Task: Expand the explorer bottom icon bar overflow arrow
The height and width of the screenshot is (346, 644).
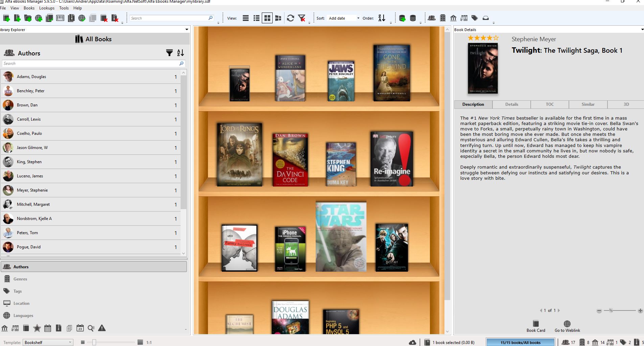Action: coord(186,329)
